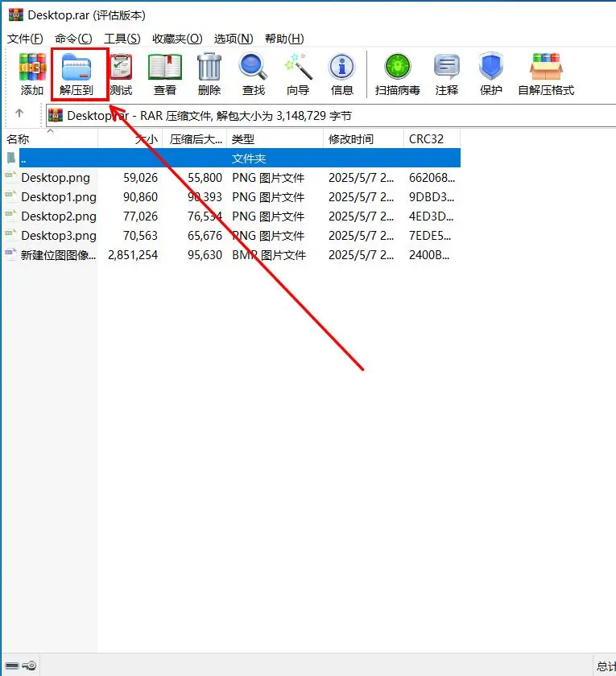Sort by Name (名称) column header
The height and width of the screenshot is (676, 616).
pos(50,138)
